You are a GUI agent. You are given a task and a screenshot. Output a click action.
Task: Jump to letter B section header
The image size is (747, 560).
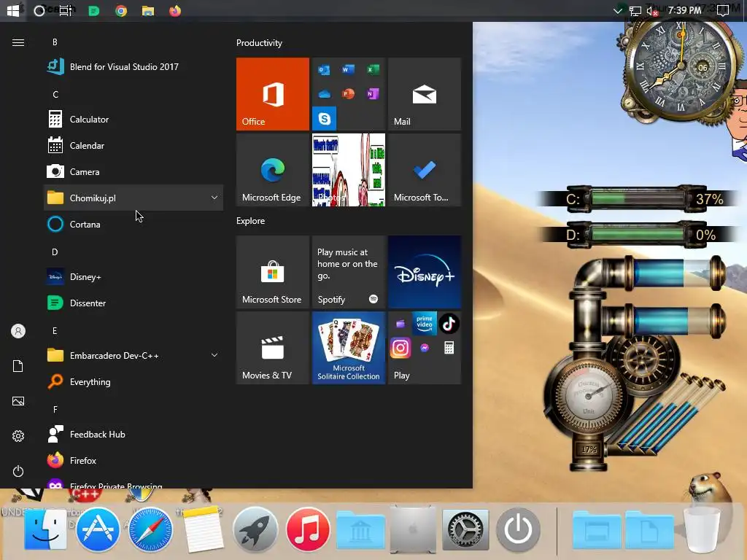(55, 42)
